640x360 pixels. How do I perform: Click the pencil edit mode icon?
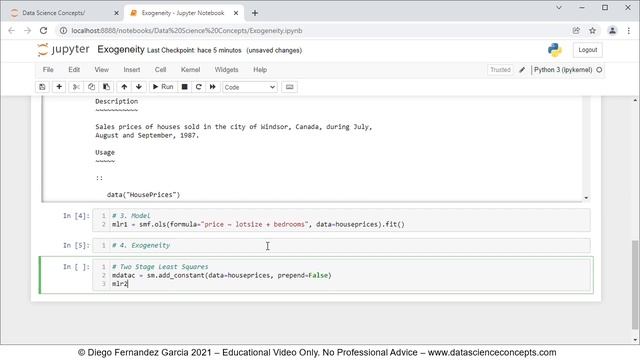(522, 70)
